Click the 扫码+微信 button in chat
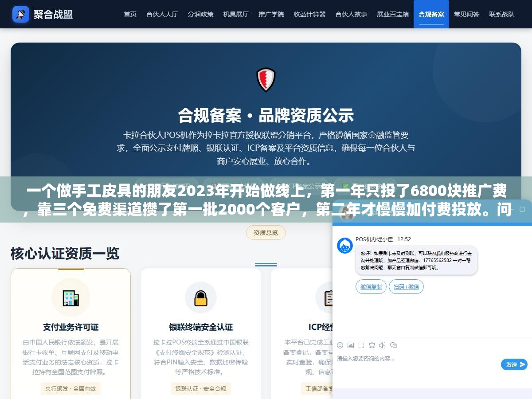This screenshot has height=399, width=532. click(406, 287)
